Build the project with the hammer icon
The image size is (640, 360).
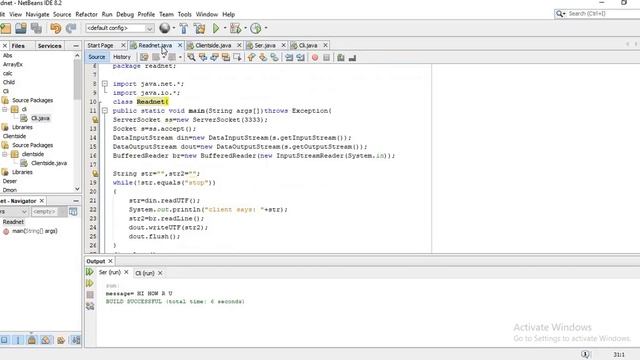click(184, 28)
